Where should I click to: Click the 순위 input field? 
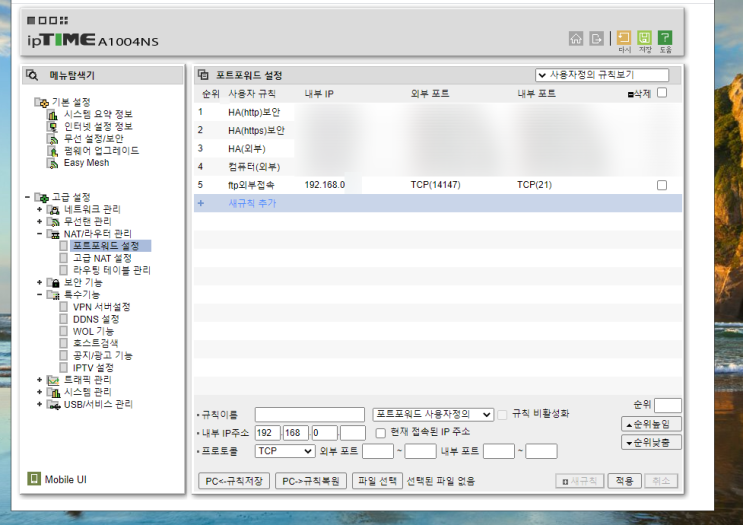(668, 405)
